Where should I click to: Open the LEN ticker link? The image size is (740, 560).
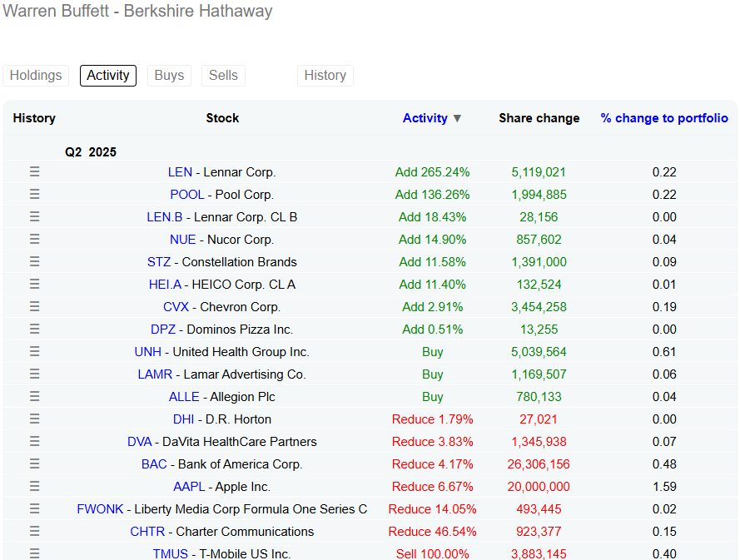[x=181, y=172]
